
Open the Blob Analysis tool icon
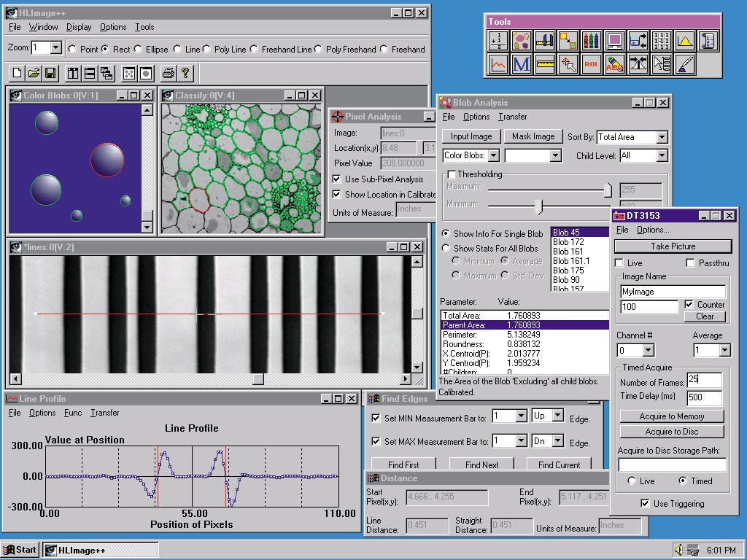pyautogui.click(x=522, y=41)
